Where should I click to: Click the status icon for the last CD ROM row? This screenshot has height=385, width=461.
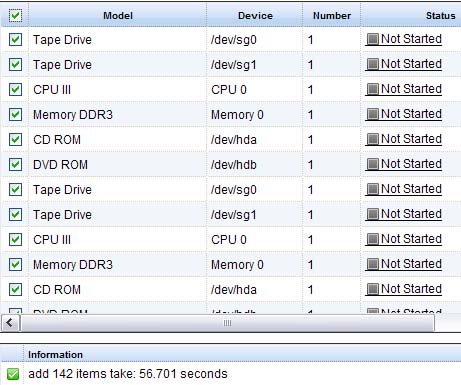tap(372, 289)
